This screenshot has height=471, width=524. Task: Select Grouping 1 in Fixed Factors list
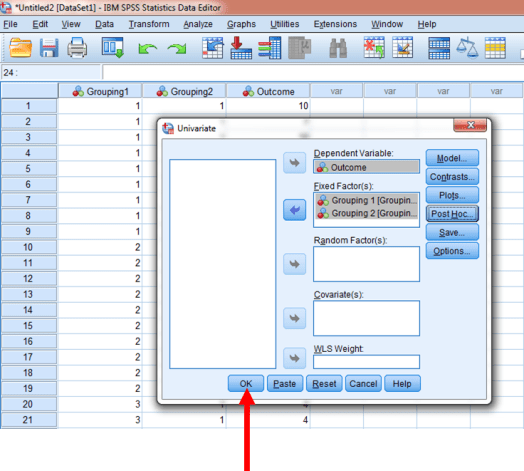pos(367,200)
